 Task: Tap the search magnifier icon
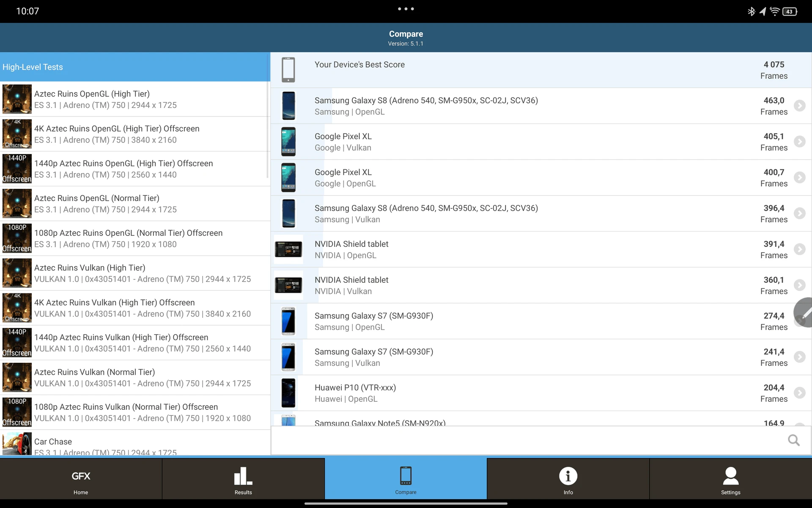[794, 440]
